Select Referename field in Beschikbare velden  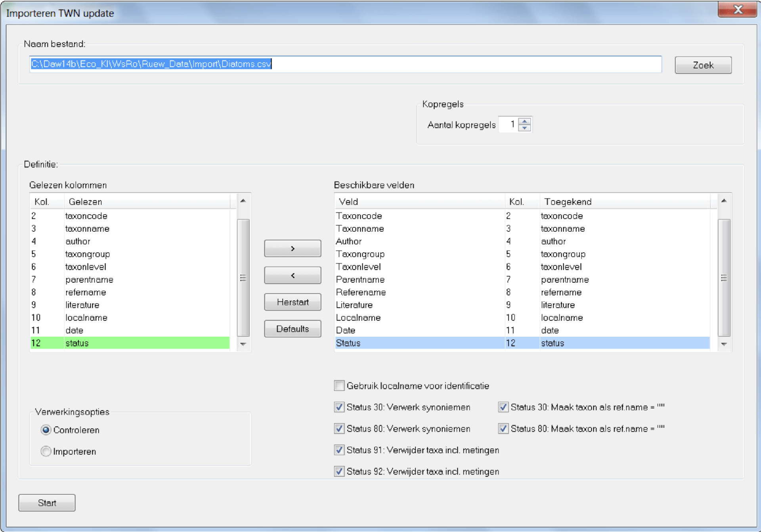[x=522, y=292]
